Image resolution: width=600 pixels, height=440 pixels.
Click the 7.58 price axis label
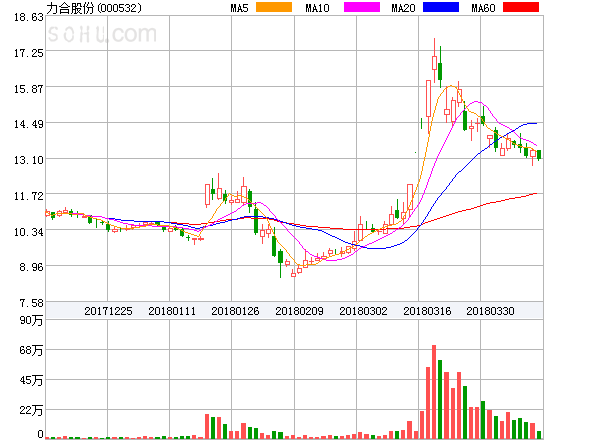[x=31, y=303]
